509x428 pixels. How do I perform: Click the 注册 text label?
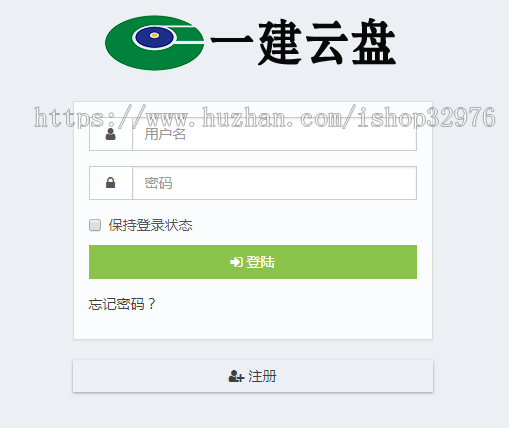(x=262, y=376)
